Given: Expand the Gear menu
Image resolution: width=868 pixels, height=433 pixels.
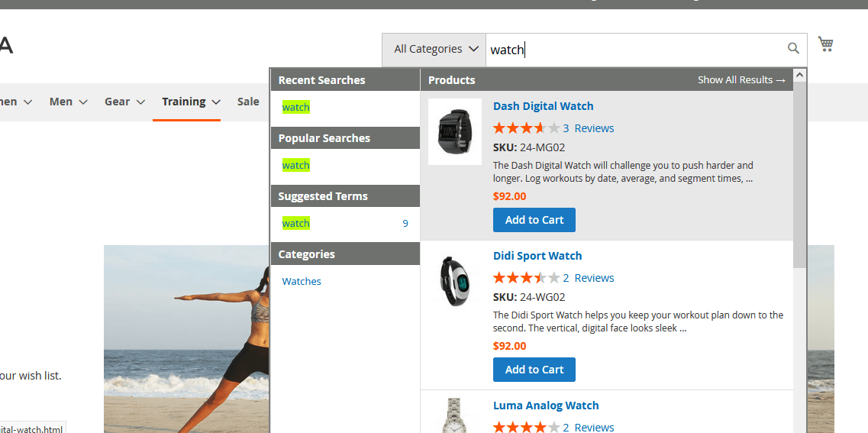Looking at the screenshot, I should (124, 102).
